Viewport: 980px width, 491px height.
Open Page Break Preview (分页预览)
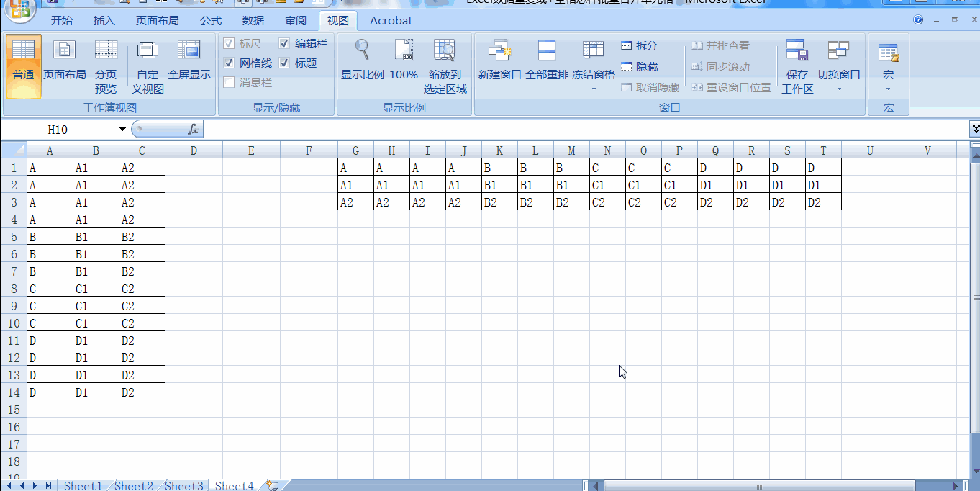tap(106, 66)
